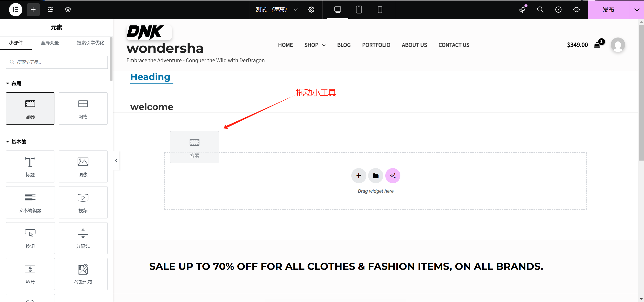
Task: Click the What's New megaphone icon
Action: [522, 10]
